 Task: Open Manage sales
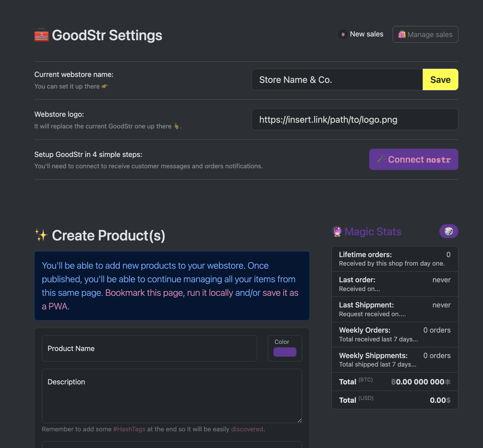point(425,35)
